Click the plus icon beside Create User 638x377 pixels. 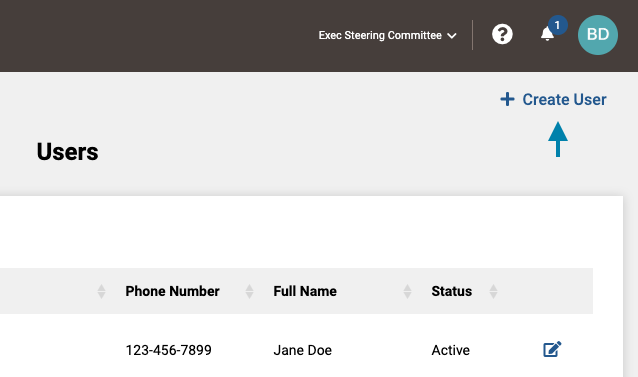click(x=507, y=99)
